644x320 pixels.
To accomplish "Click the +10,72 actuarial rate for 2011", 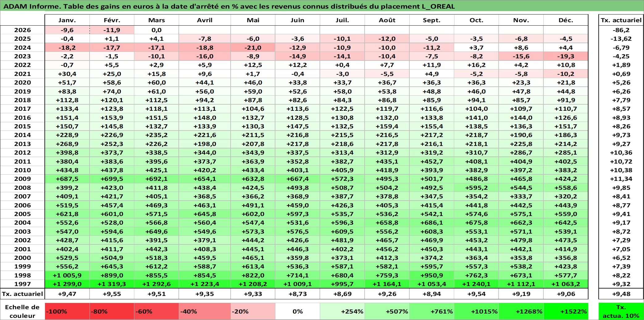I will pyautogui.click(x=621, y=161).
